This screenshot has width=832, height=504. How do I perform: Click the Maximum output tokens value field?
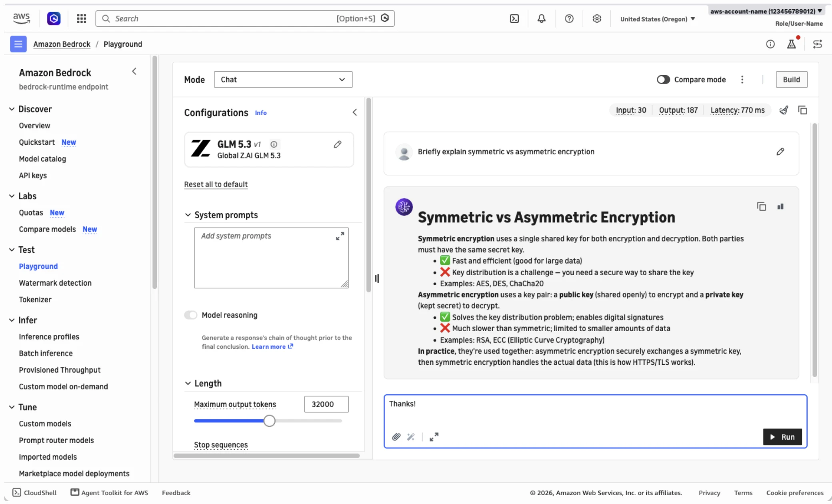pos(326,404)
